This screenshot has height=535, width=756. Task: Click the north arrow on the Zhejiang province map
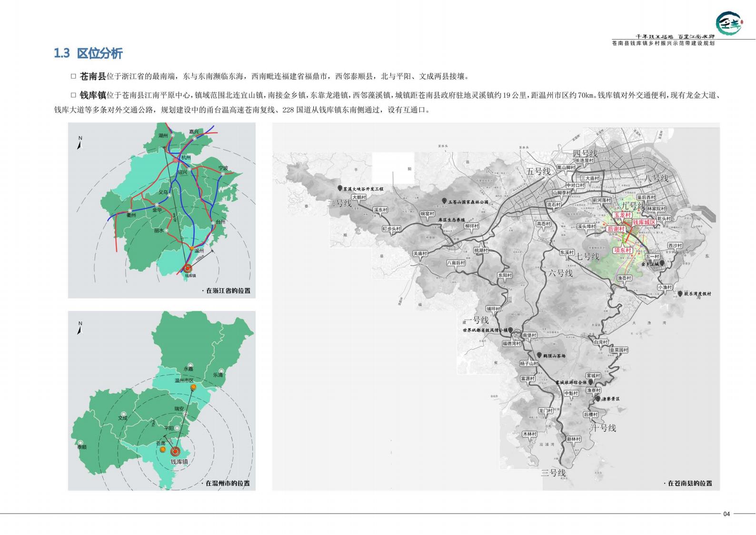click(80, 143)
